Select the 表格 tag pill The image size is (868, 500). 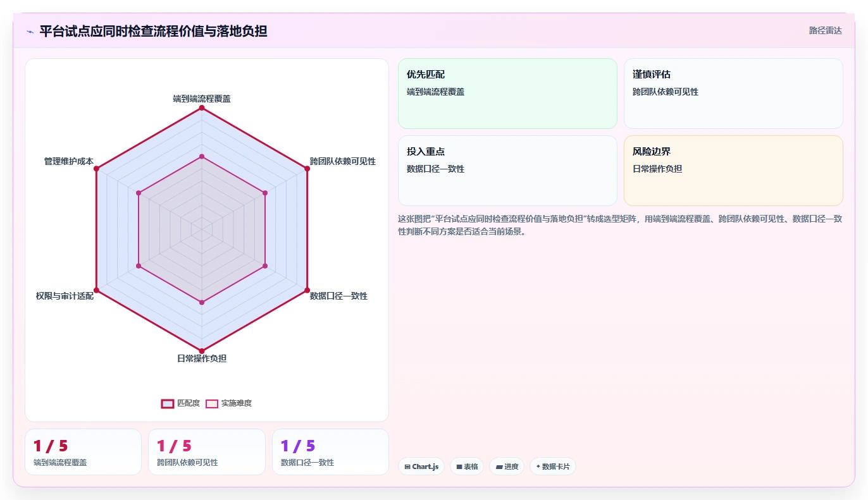(467, 466)
